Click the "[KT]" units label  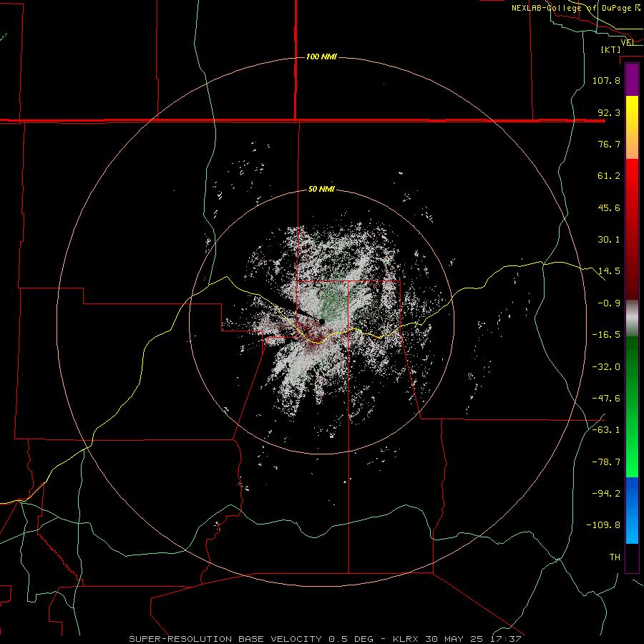click(x=611, y=49)
